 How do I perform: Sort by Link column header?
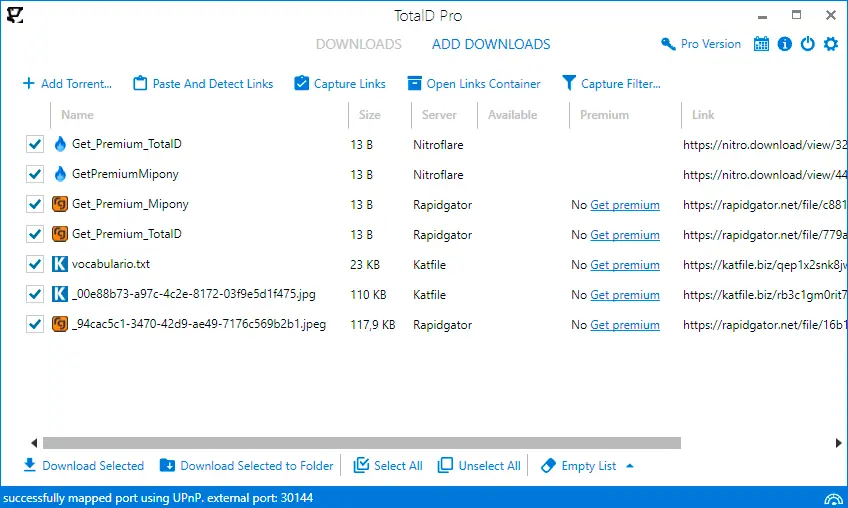pyautogui.click(x=703, y=115)
